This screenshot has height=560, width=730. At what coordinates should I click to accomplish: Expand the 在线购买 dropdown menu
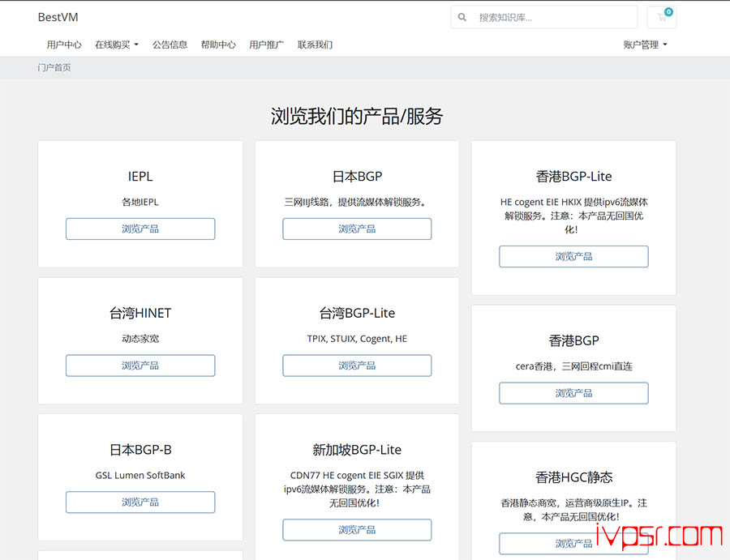(x=116, y=45)
